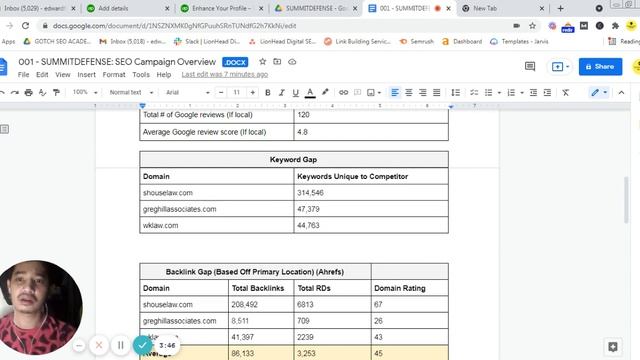Viewport: 640px width, 360px height.
Task: Open the present/meeting dropdown button
Action: (560, 67)
